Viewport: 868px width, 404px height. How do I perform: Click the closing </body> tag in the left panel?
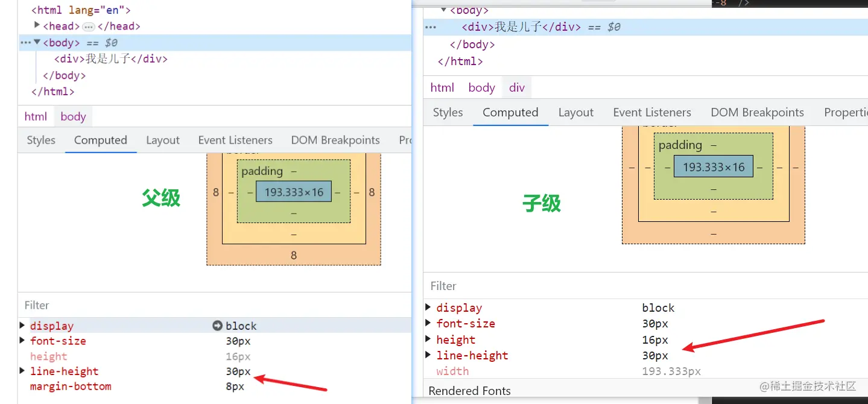click(x=65, y=75)
